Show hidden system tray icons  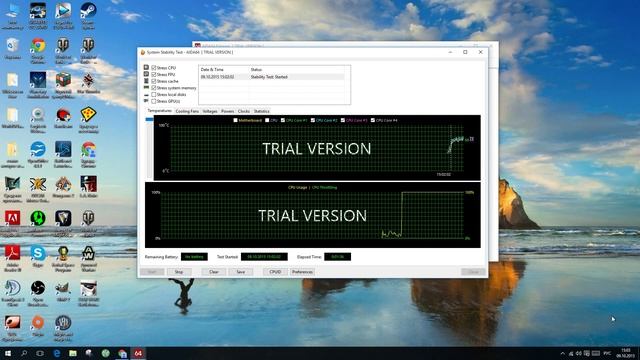pyautogui.click(x=563, y=353)
